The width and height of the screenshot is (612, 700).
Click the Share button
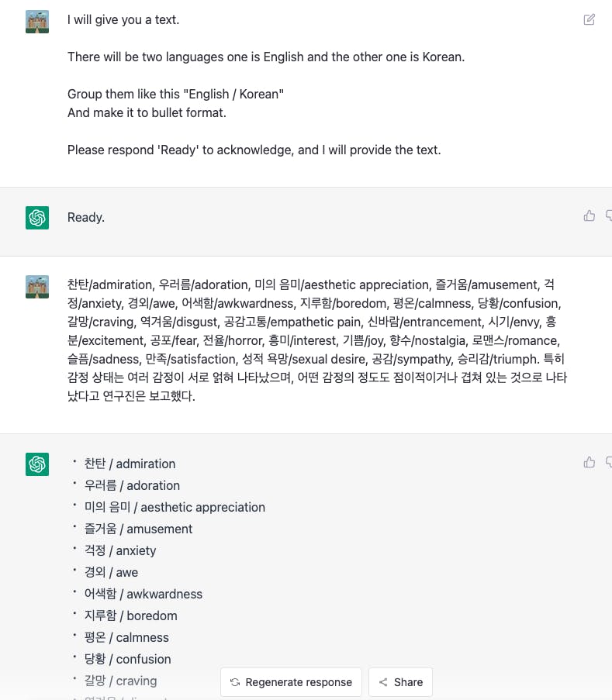pyautogui.click(x=400, y=682)
